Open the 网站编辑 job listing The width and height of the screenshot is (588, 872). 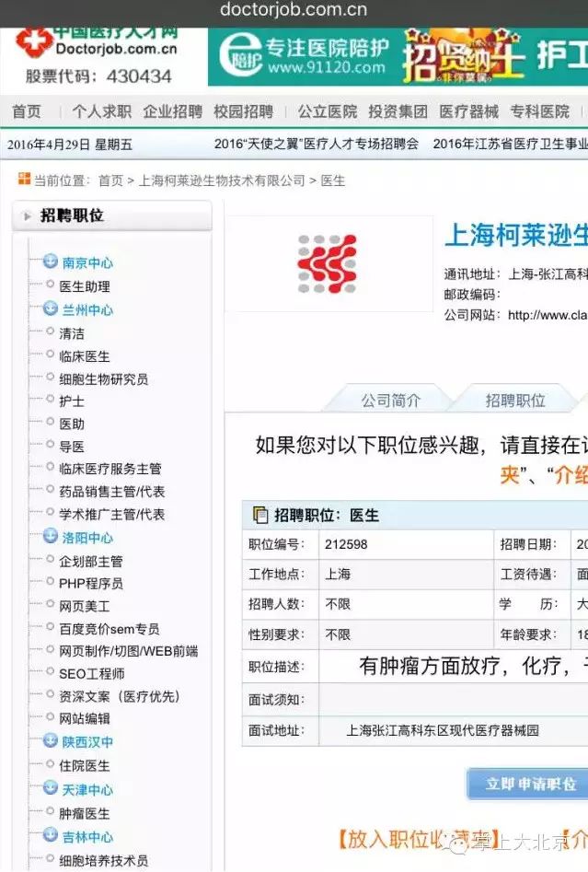click(x=85, y=718)
